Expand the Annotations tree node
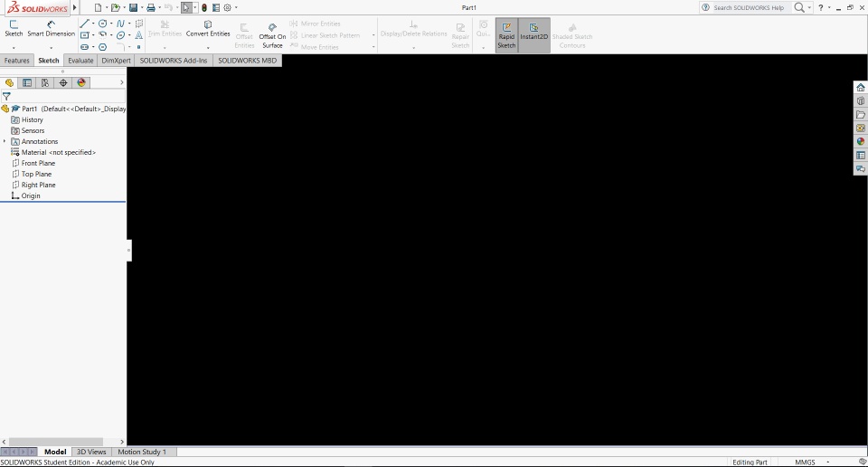 tap(5, 141)
